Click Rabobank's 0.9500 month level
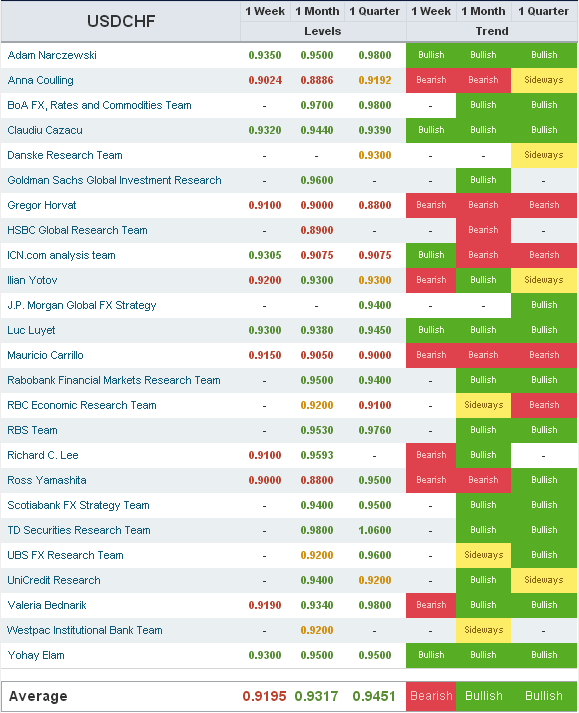 coord(317,381)
